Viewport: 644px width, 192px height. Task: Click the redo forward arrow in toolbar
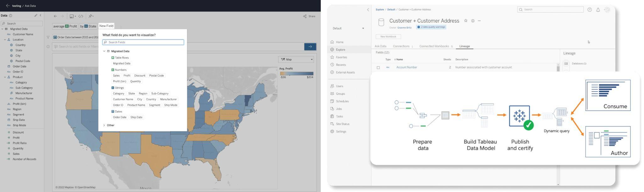point(62,16)
